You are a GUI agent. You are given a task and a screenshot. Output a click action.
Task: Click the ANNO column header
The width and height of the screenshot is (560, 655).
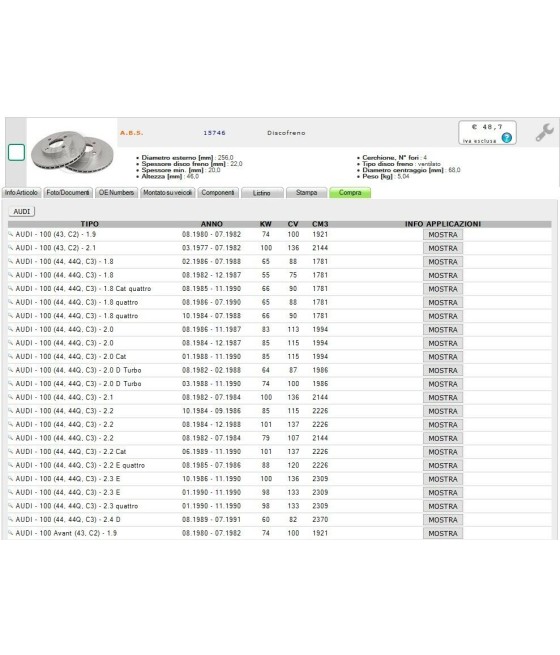click(212, 224)
